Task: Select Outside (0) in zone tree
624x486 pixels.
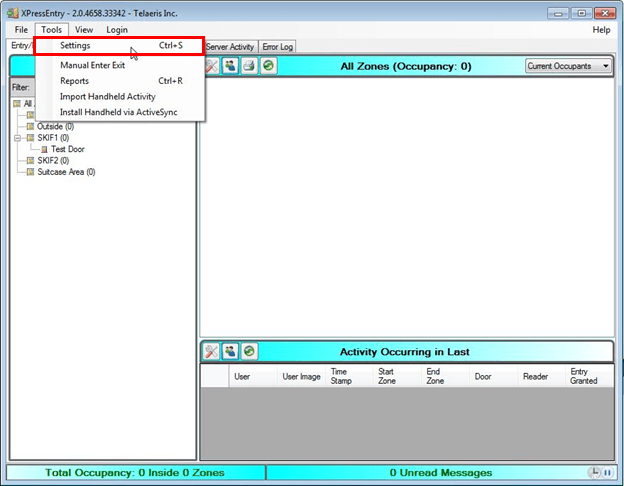Action: (55, 127)
